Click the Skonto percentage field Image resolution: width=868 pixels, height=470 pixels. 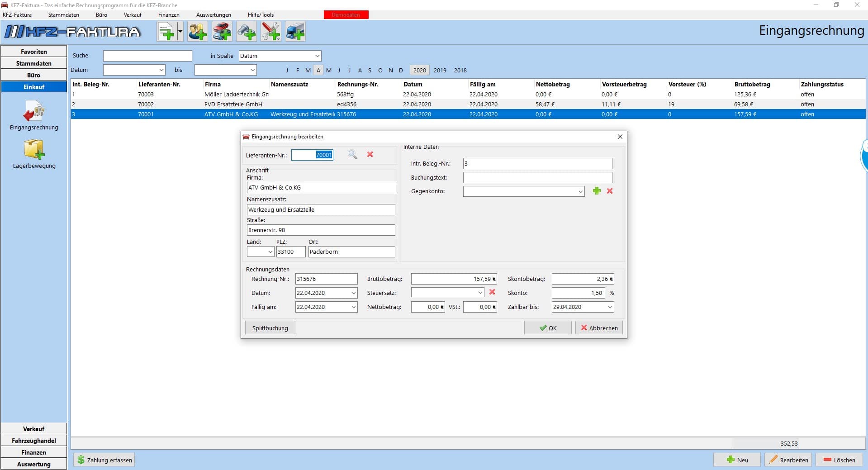click(x=578, y=293)
